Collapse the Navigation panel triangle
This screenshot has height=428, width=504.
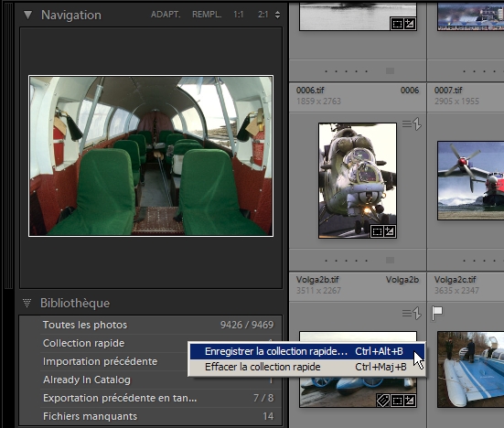pos(28,15)
